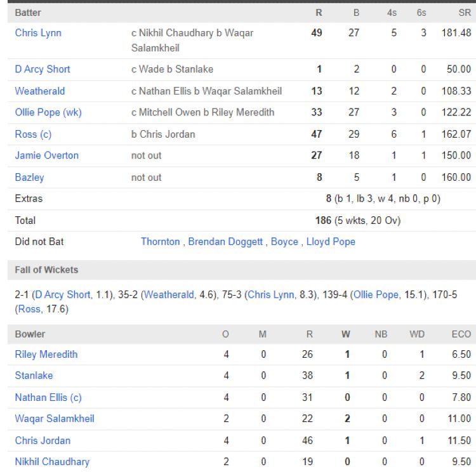
Task: Select Ollie Pope (wk) batter link
Action: pos(48,112)
